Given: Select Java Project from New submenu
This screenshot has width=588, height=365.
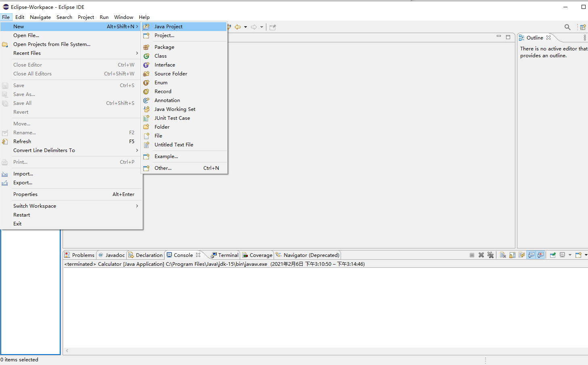Looking at the screenshot, I should 168,27.
